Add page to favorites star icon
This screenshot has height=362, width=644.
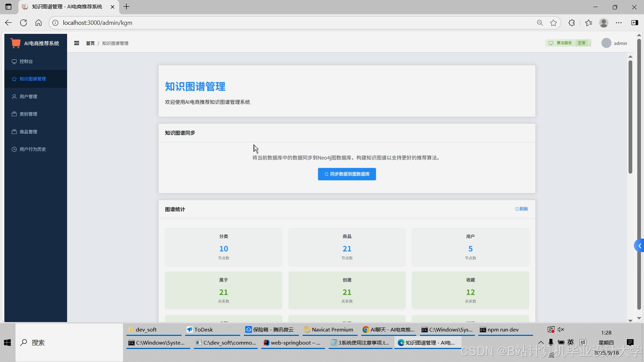tap(553, 23)
